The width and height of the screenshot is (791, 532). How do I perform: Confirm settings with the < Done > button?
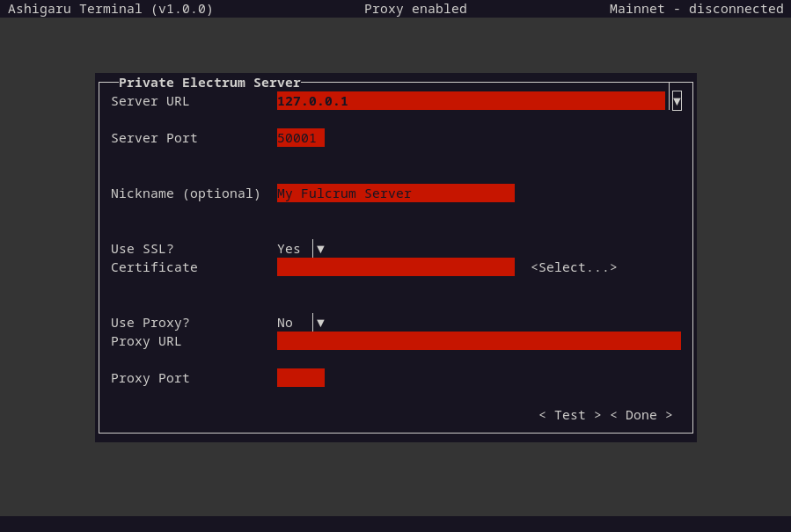tap(641, 415)
